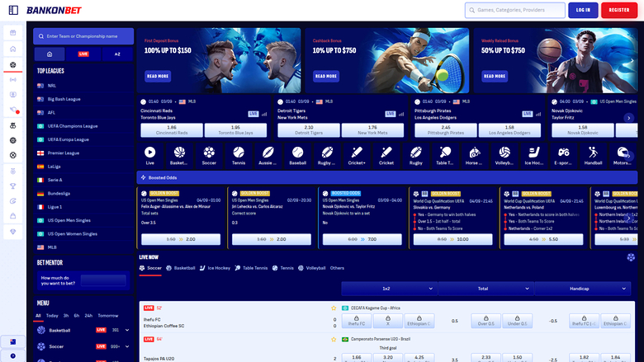This screenshot has height=362, width=644.
Task: Select the Rugby League icon
Action: coord(327,156)
